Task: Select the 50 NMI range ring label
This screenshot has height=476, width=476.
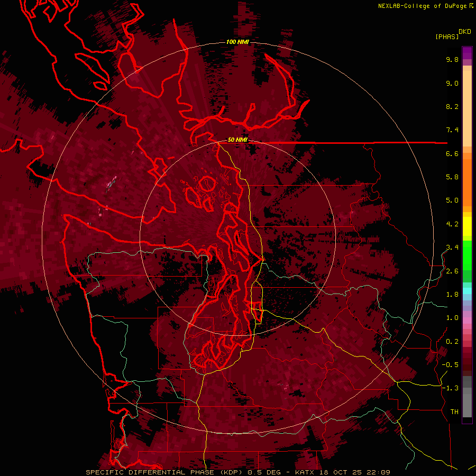Action: [237, 140]
